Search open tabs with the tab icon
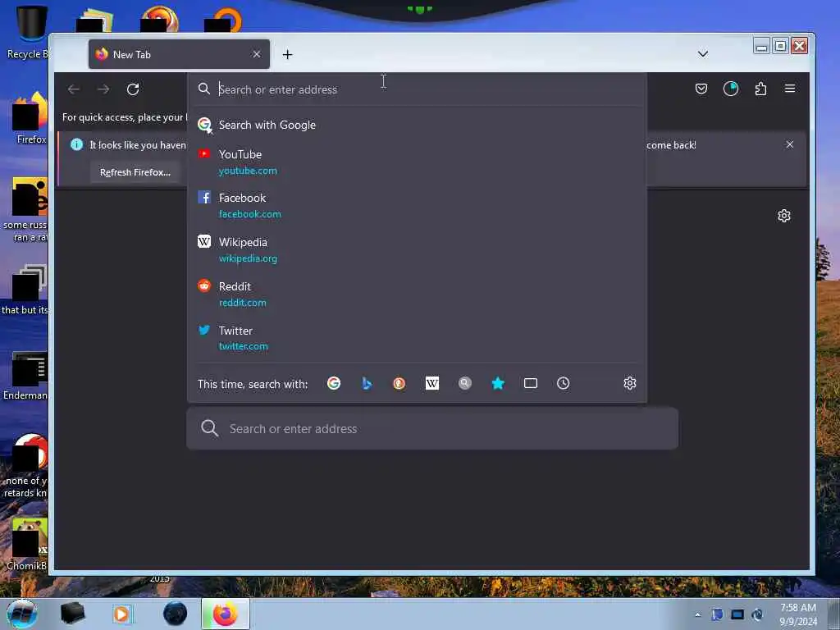This screenshot has width=840, height=630. [x=531, y=384]
